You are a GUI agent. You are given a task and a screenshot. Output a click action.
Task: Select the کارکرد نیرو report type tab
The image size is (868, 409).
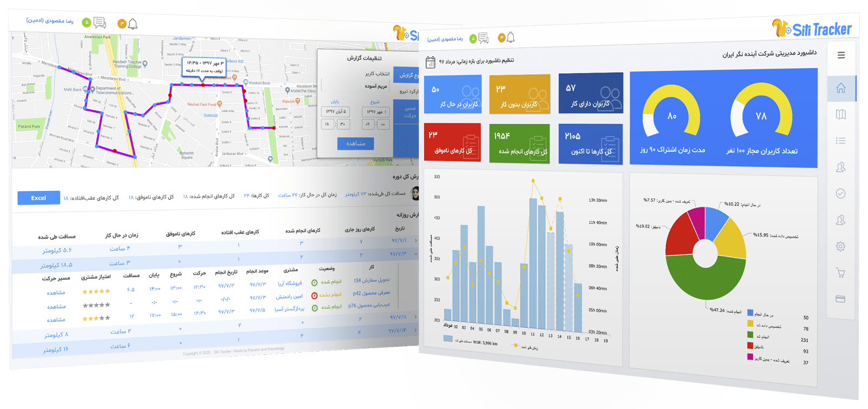pyautogui.click(x=409, y=91)
